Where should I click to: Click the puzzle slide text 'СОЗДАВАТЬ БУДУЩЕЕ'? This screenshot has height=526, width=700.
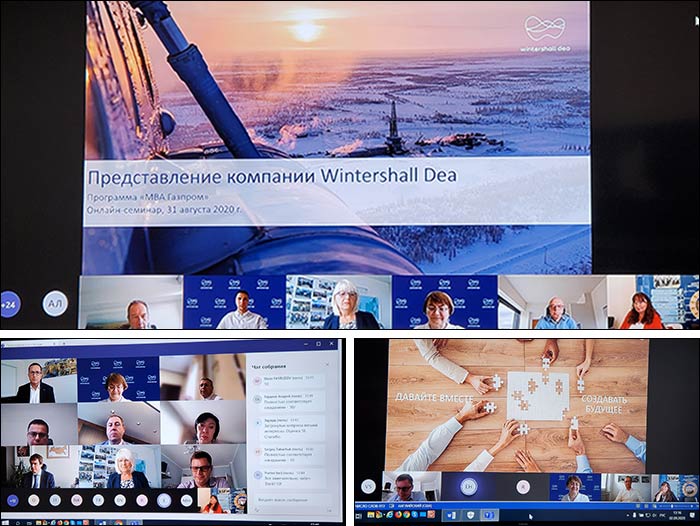(x=604, y=404)
